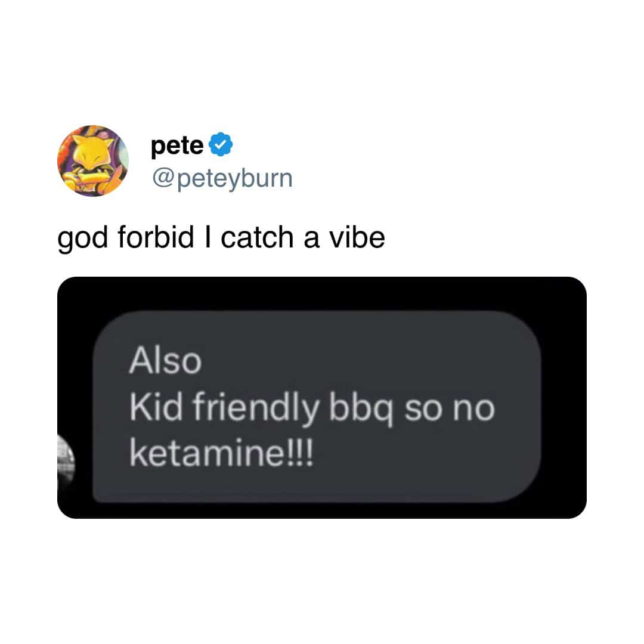Viewport: 644px width, 644px height.
Task: Click the word "catch" in the tweet
Action: [257, 238]
